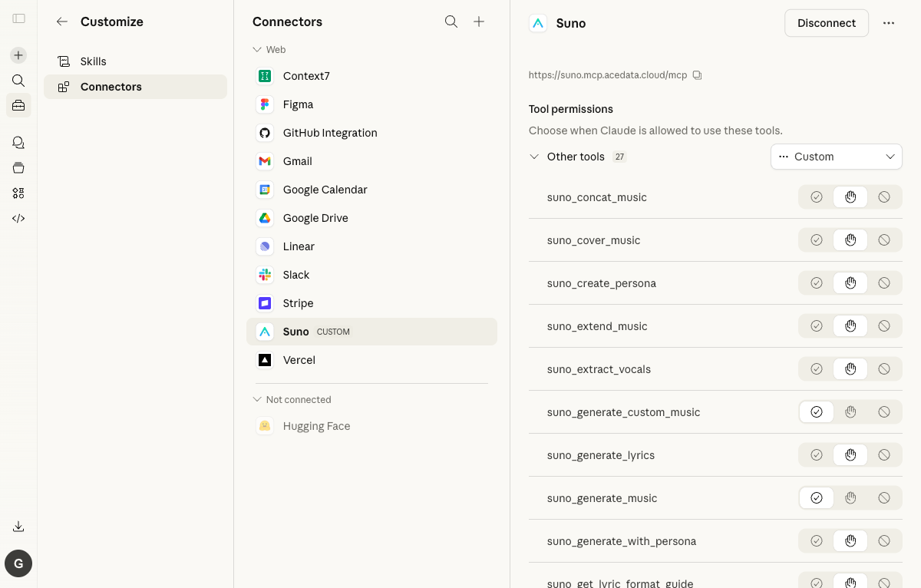Set suno_concat_music to always allow
The height and width of the screenshot is (588, 921).
tap(817, 197)
